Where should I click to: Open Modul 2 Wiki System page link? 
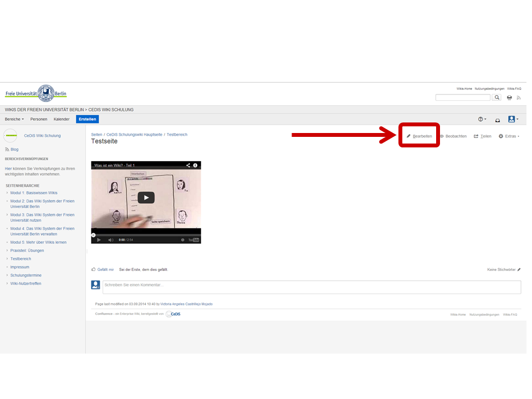pyautogui.click(x=42, y=203)
